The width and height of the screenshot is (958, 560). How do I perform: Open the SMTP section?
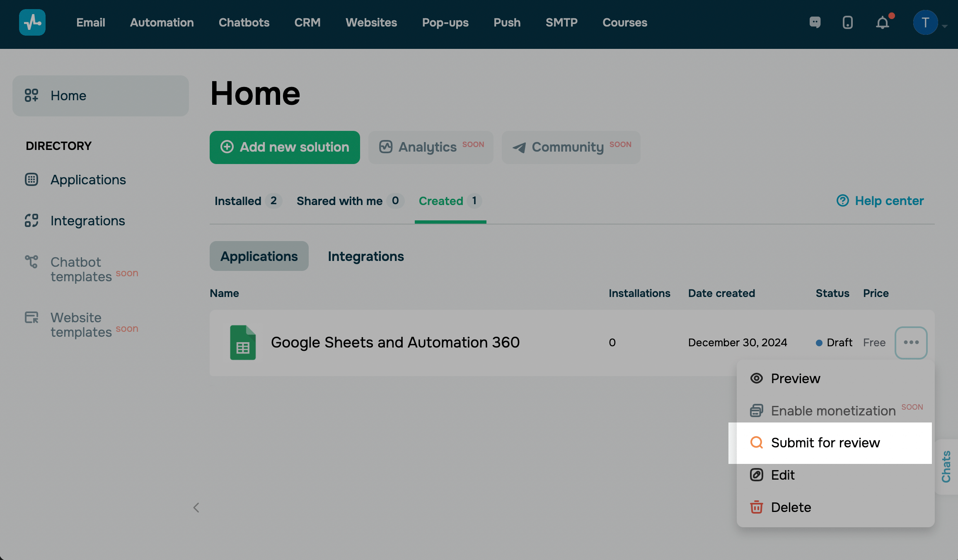pyautogui.click(x=561, y=22)
